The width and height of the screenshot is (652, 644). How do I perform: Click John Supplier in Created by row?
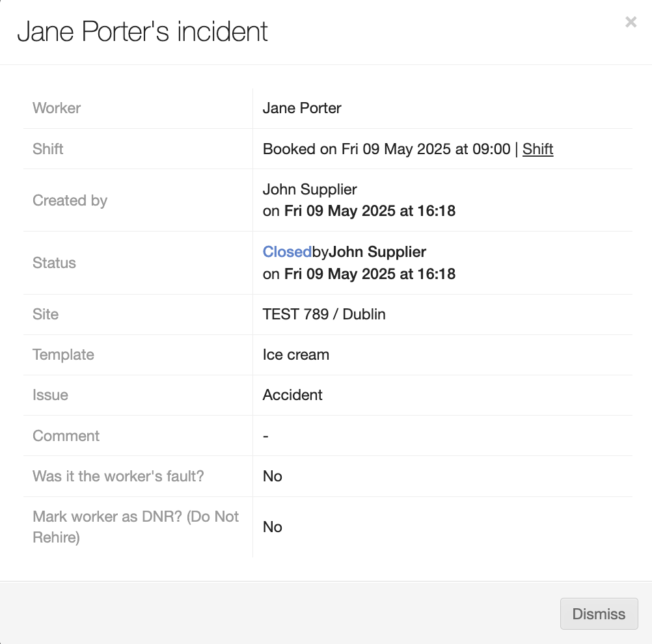(310, 189)
